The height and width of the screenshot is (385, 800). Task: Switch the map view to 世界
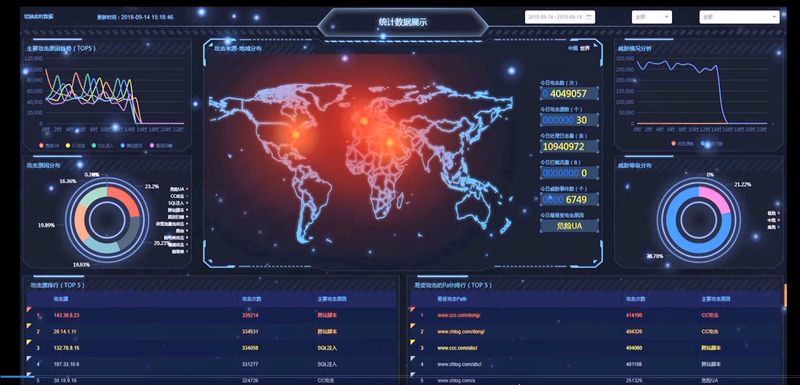pyautogui.click(x=584, y=48)
